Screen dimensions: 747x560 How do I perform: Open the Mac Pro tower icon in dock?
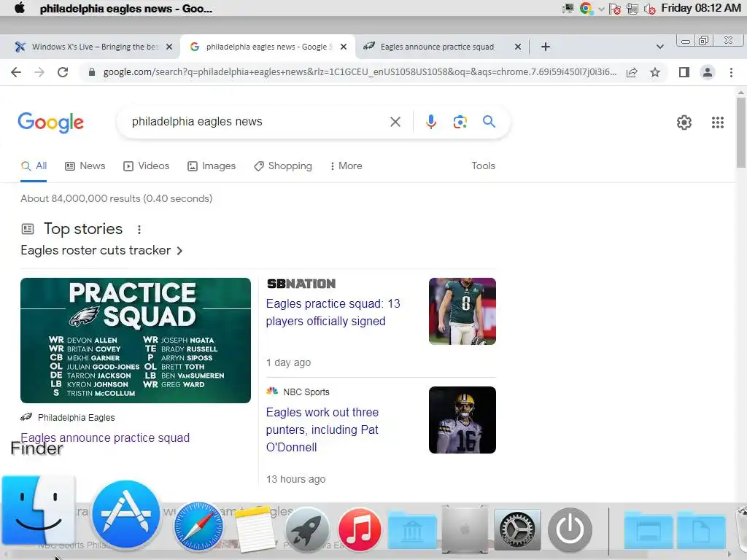(x=465, y=529)
